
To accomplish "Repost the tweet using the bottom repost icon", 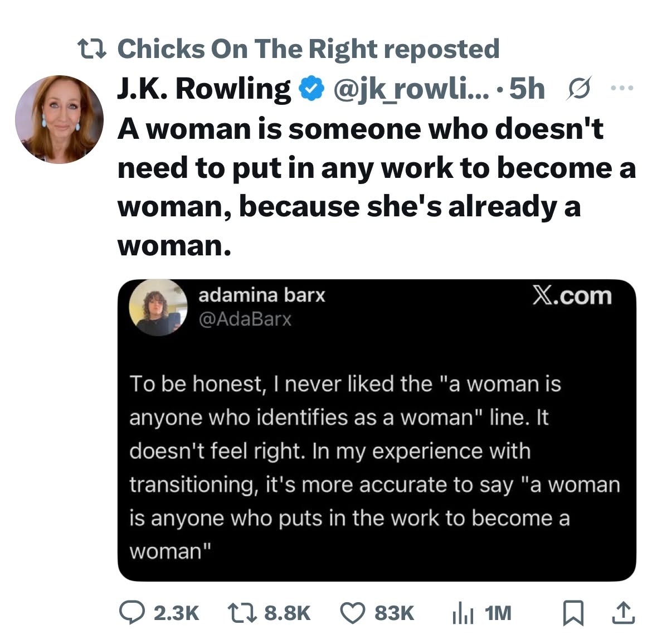I will (x=241, y=613).
